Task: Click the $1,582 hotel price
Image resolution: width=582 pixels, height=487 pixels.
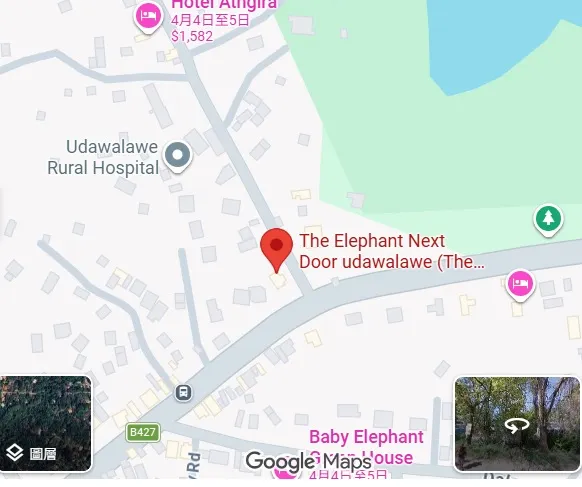Action: [192, 36]
